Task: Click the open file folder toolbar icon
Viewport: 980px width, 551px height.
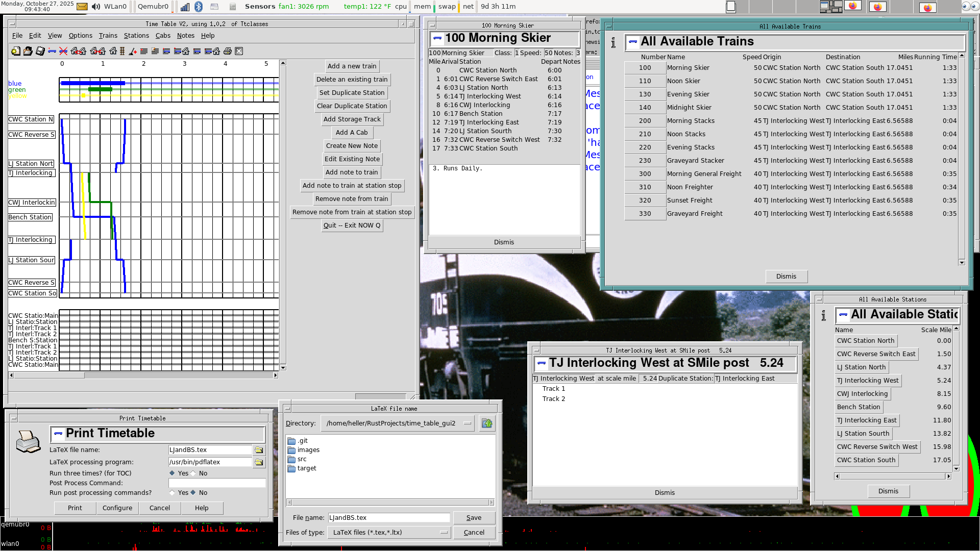Action: tap(28, 51)
